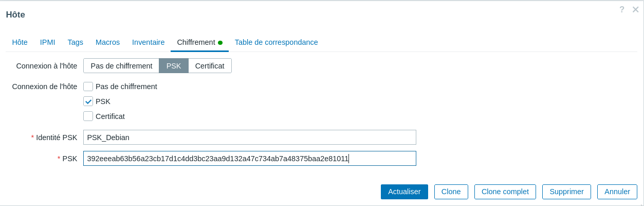Enable the Certificat checkbox

88,116
